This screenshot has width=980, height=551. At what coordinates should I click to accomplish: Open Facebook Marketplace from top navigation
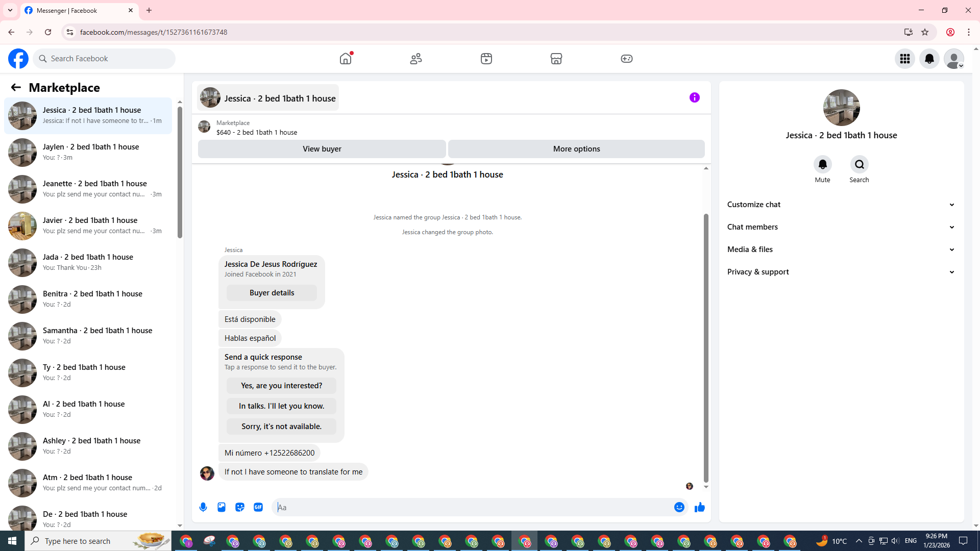tap(556, 59)
